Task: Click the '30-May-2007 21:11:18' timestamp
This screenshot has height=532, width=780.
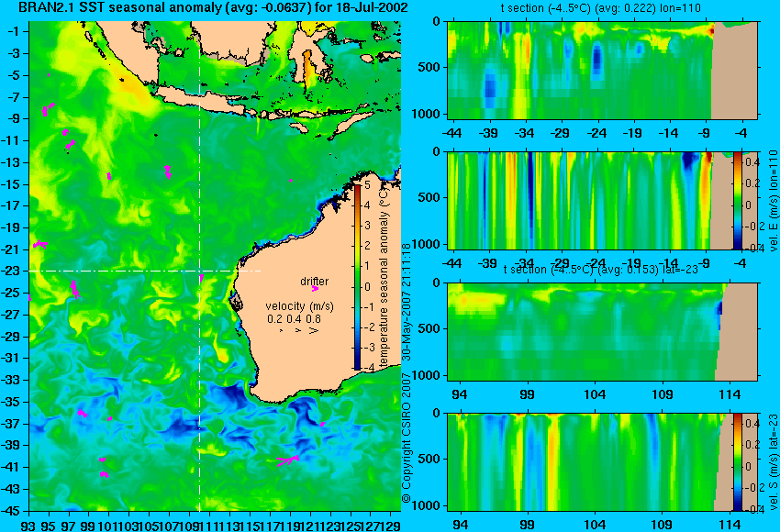Action: [x=406, y=301]
